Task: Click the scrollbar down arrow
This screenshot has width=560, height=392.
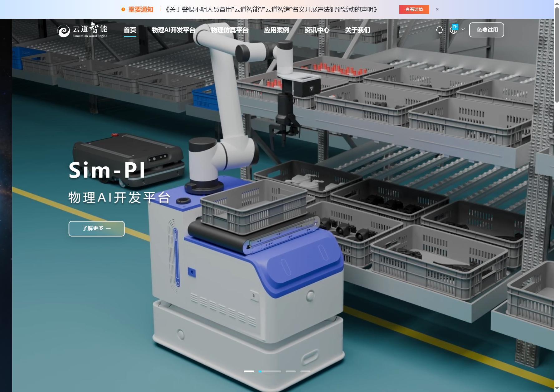Action: click(557, 389)
